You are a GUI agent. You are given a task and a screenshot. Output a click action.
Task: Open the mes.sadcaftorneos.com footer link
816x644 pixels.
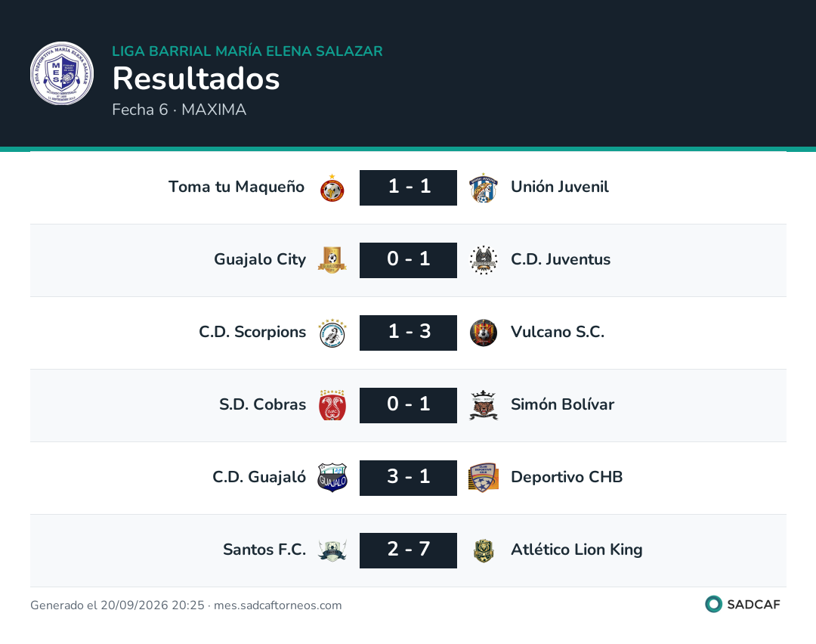(278, 605)
